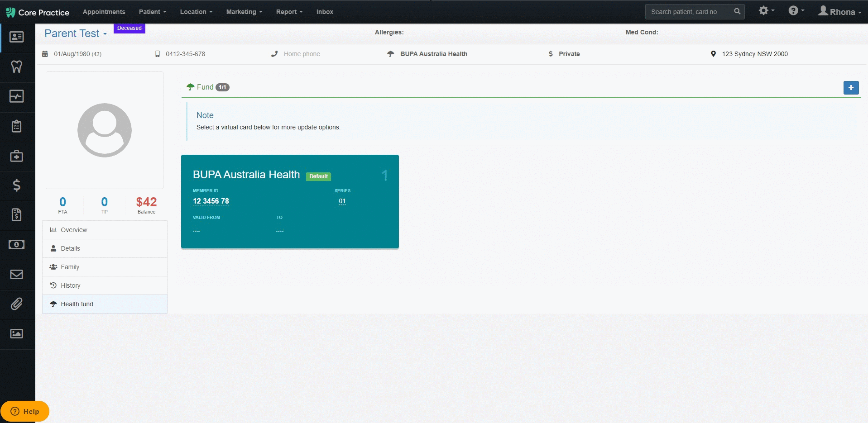Viewport: 868px width, 423px height.
Task: Open the cash payment sidebar icon
Action: pyautogui.click(x=17, y=245)
